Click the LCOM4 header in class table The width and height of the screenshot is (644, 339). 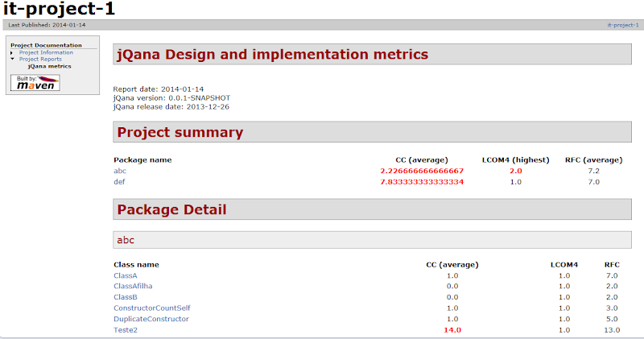564,265
